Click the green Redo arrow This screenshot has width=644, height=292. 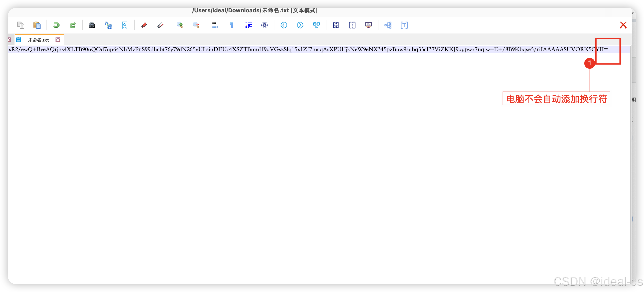[x=73, y=25]
